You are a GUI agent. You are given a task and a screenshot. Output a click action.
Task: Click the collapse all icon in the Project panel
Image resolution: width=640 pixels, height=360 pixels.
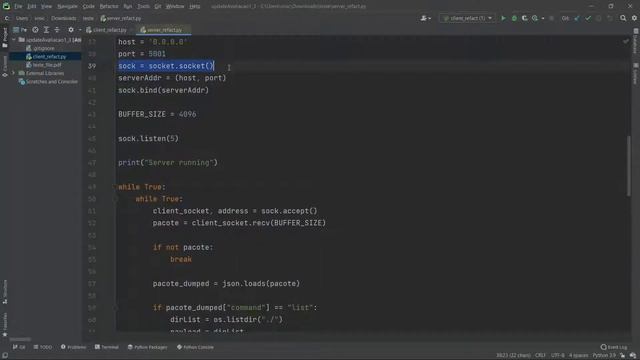click(x=57, y=30)
